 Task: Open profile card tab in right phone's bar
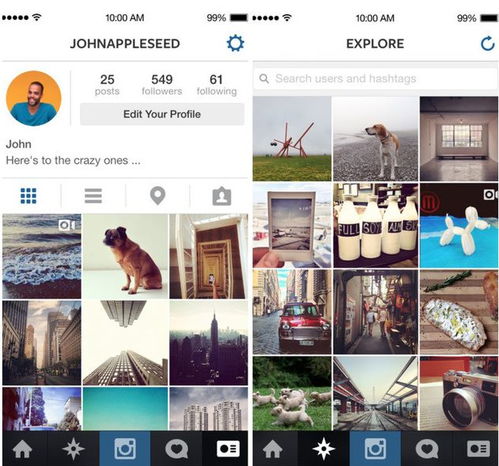[478, 449]
